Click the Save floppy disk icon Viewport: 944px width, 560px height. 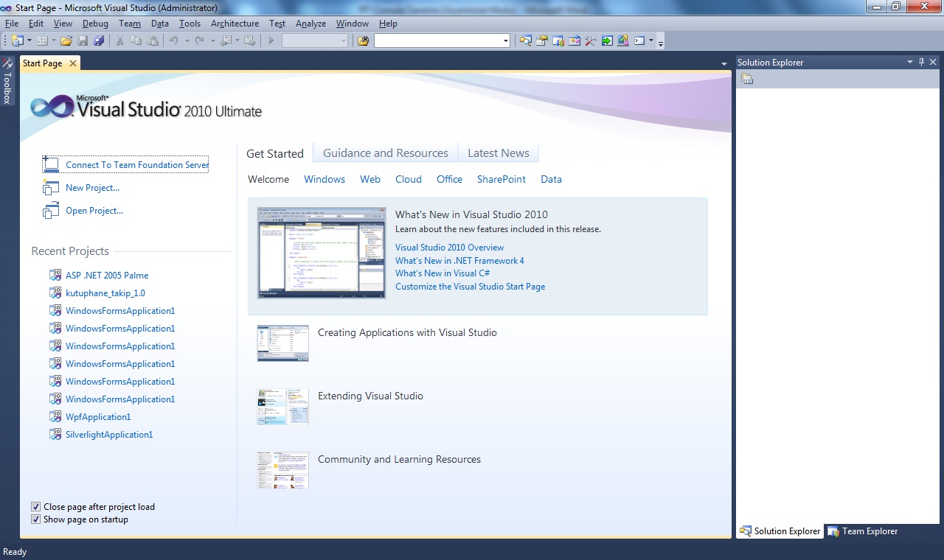pyautogui.click(x=83, y=41)
